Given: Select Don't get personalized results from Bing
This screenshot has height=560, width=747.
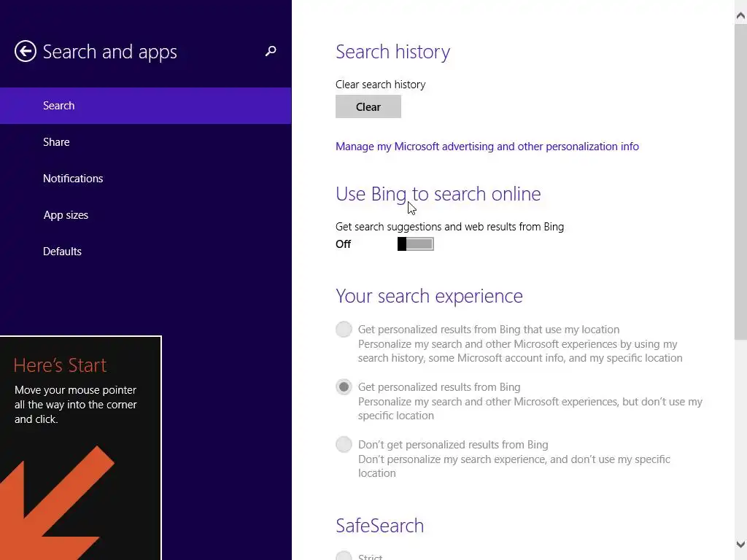Looking at the screenshot, I should click(344, 444).
